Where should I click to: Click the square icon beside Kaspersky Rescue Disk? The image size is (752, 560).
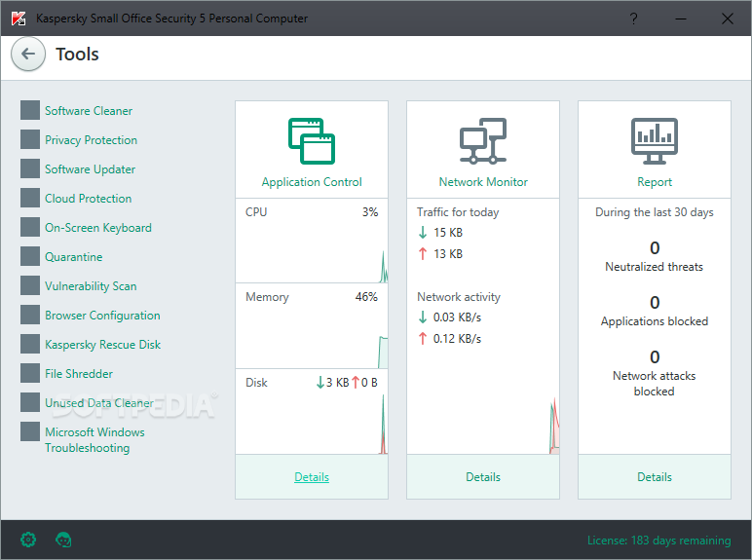coord(30,344)
